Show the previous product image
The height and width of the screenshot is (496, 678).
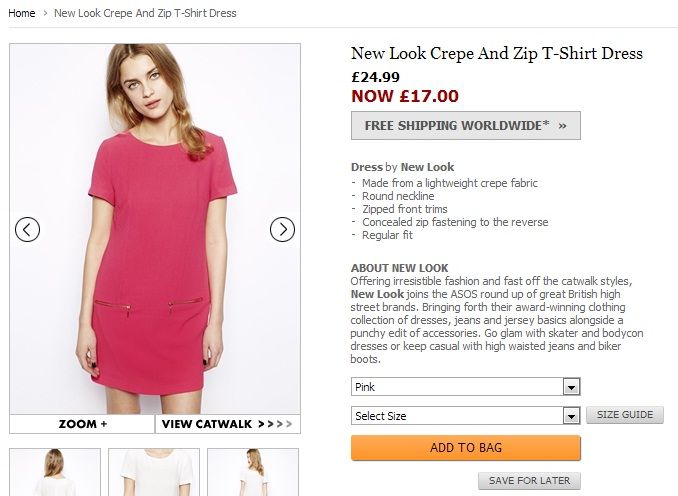coord(28,229)
